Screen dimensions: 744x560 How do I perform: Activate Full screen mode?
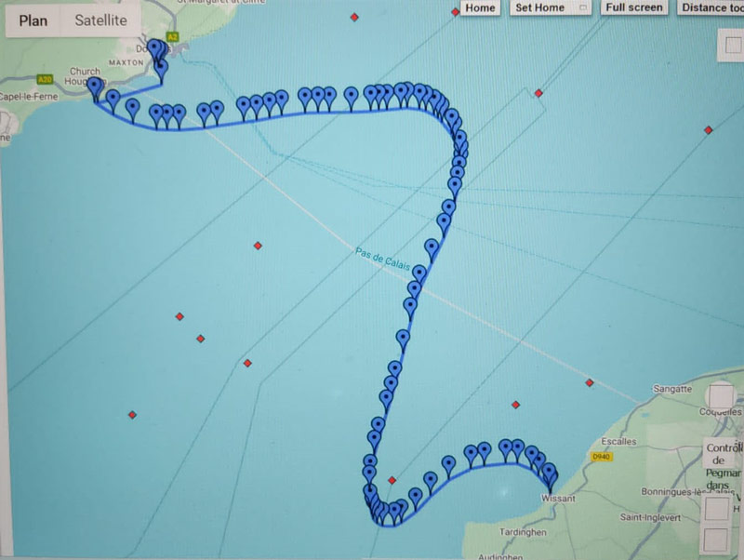(633, 7)
